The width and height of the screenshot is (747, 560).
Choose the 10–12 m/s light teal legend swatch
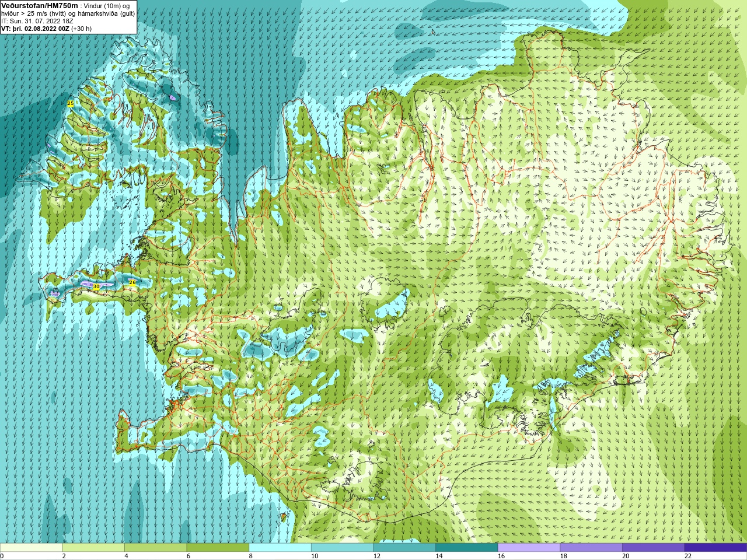343,548
